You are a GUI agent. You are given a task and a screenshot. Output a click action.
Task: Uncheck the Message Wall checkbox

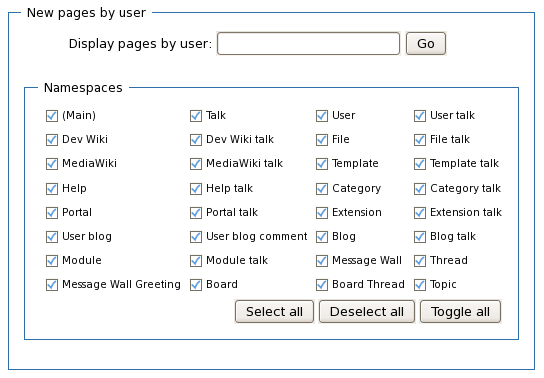[322, 261]
